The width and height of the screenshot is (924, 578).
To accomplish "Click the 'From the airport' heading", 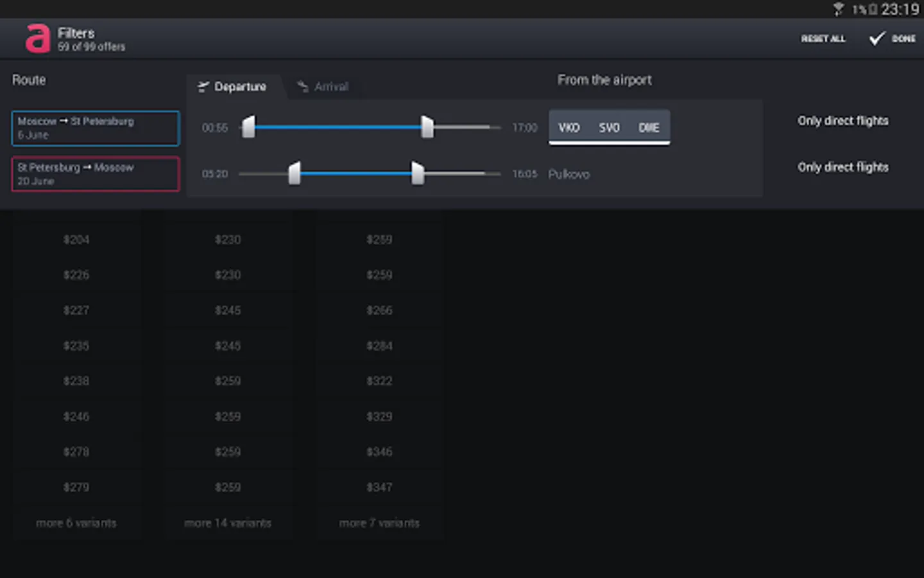I will point(604,80).
